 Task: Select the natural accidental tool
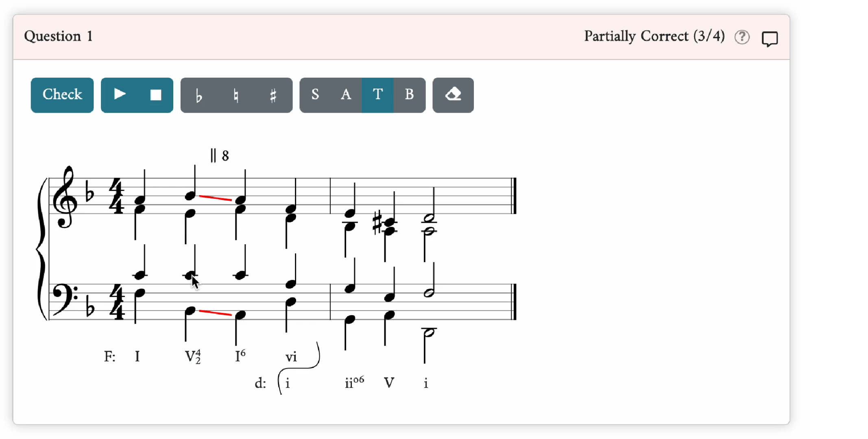point(236,96)
